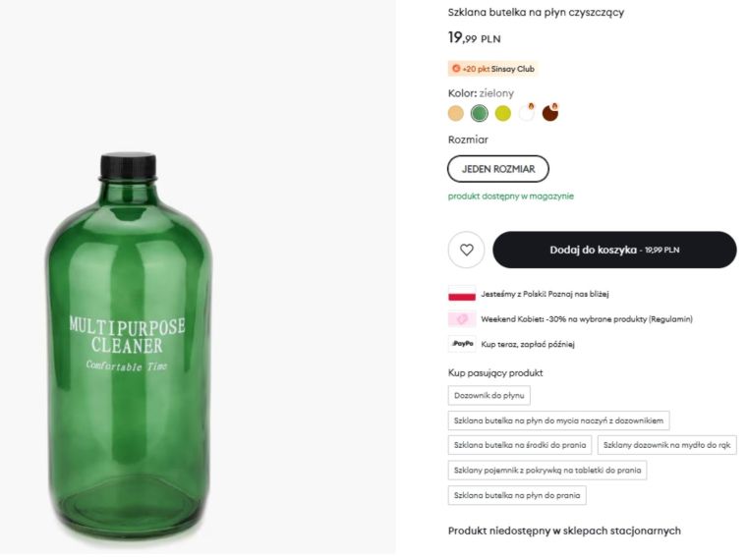The height and width of the screenshot is (560, 747).
Task: Open the Dozownik do płynu tag
Action: (x=489, y=396)
